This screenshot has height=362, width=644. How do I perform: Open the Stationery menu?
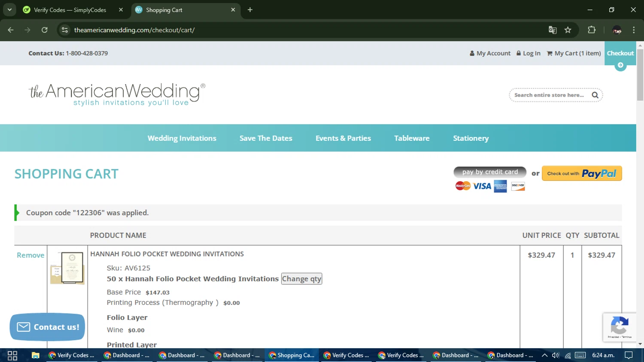pos(471,138)
